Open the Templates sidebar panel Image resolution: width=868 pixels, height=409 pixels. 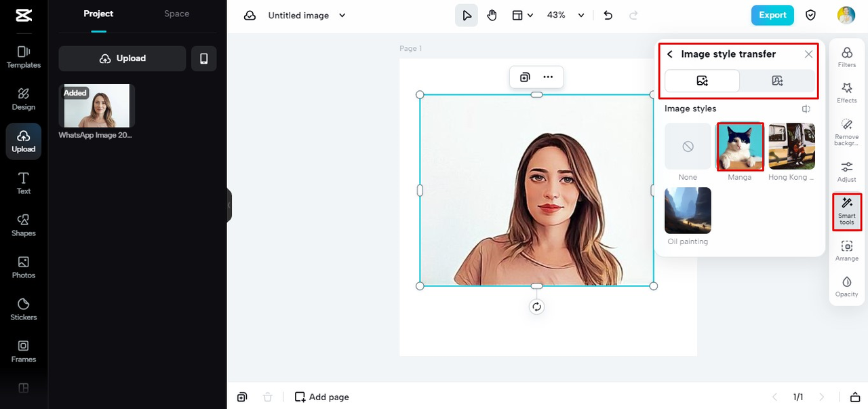(x=24, y=57)
